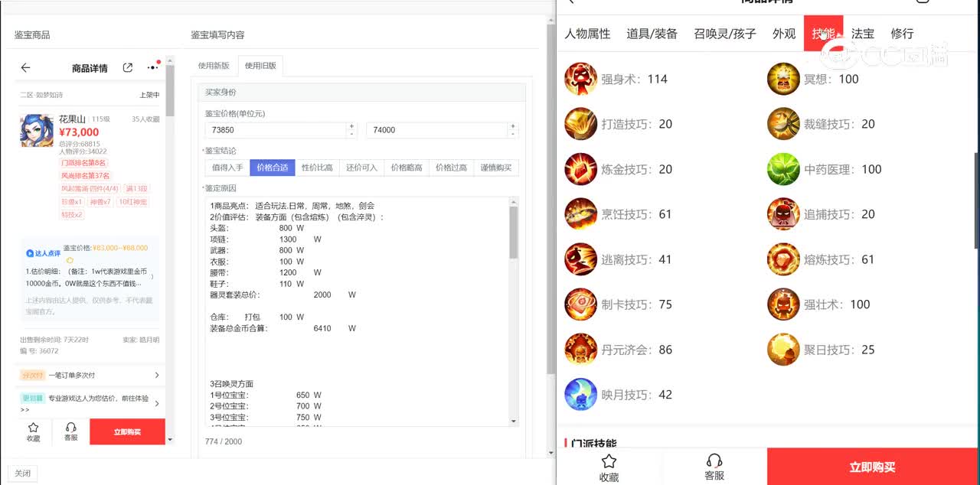Increase the 74000 price stepper
Image resolution: width=980 pixels, height=485 pixels.
pyautogui.click(x=514, y=126)
